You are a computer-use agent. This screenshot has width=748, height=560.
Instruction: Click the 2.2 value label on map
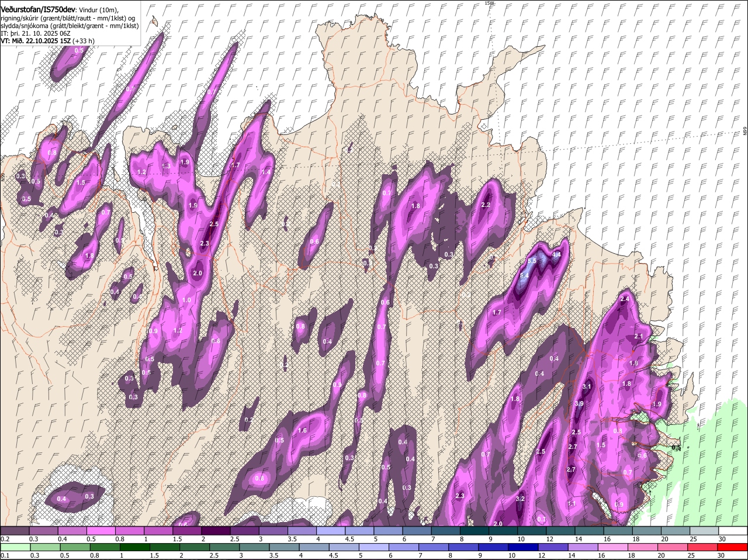(486, 205)
